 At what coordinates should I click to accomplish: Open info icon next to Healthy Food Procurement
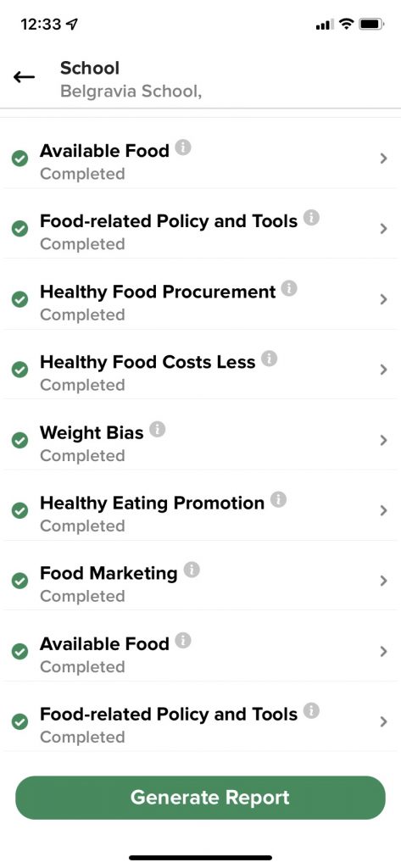(x=289, y=288)
